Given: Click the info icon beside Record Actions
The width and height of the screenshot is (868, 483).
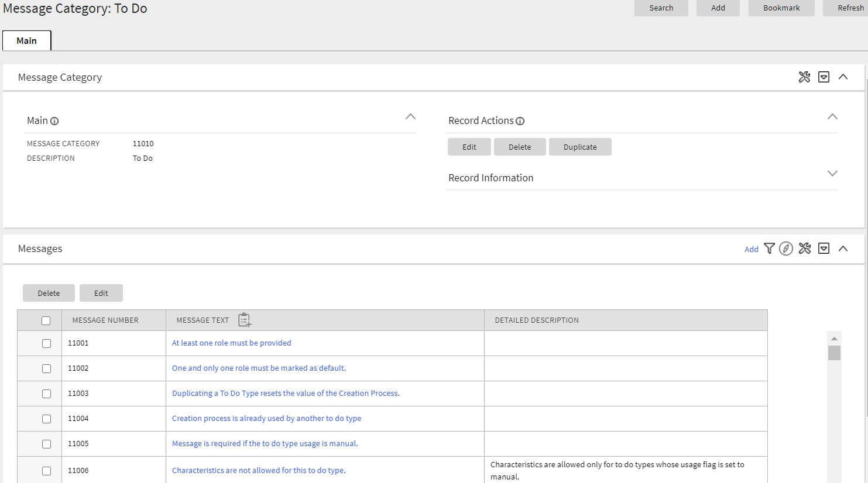Looking at the screenshot, I should (520, 121).
